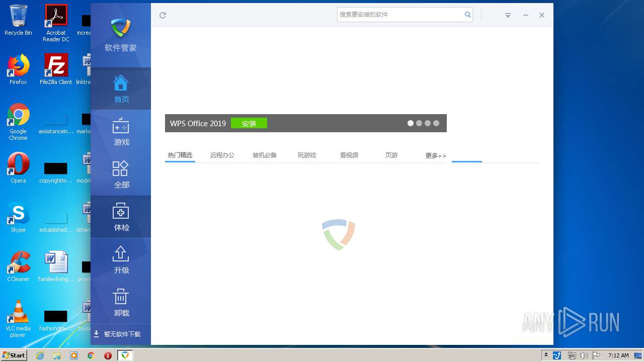Select the fourth banner carousel dot
This screenshot has width=644, height=362.
coord(436,123)
